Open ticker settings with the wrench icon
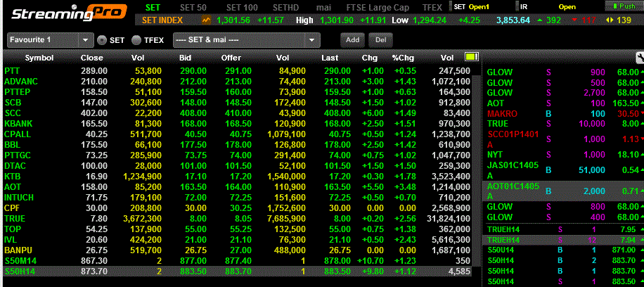644x287 pixels. click(640, 58)
